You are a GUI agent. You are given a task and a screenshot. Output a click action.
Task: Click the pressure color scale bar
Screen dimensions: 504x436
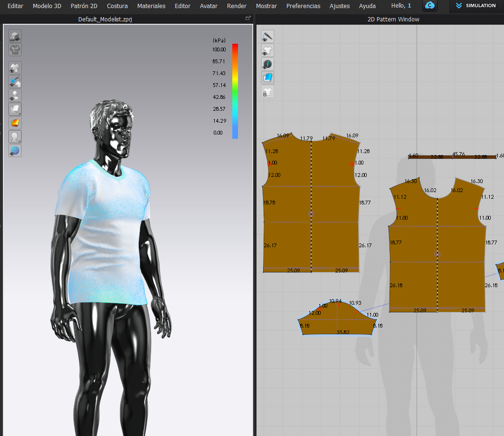235,91
